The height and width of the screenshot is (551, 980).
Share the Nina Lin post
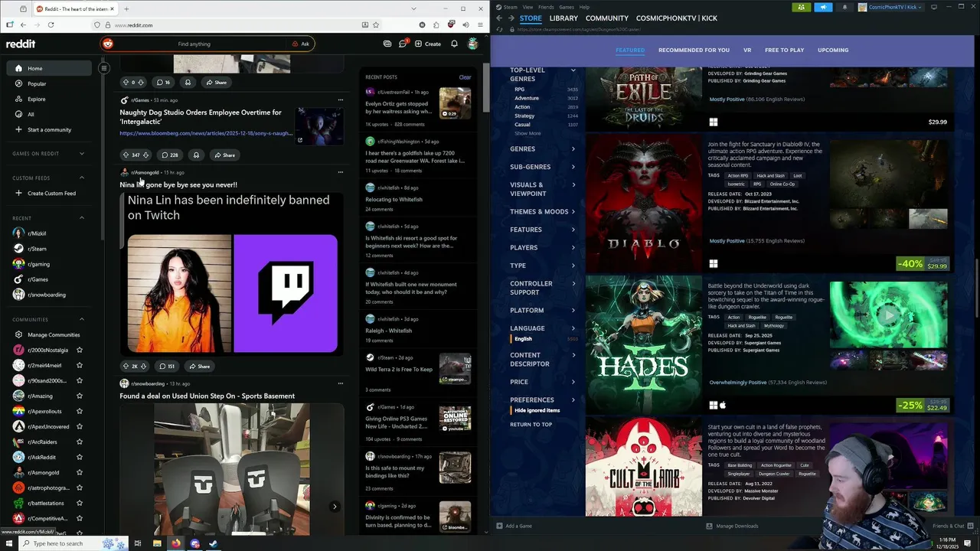199,367
